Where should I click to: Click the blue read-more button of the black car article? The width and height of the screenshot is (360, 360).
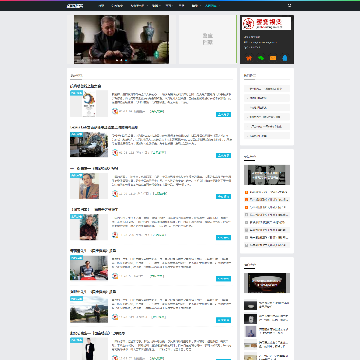pos(223,155)
